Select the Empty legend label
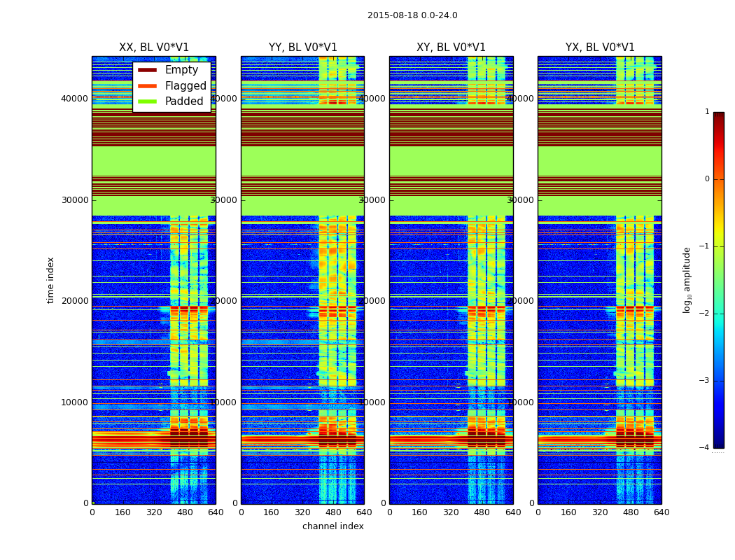This screenshot has width=735, height=560. pyautogui.click(x=181, y=70)
